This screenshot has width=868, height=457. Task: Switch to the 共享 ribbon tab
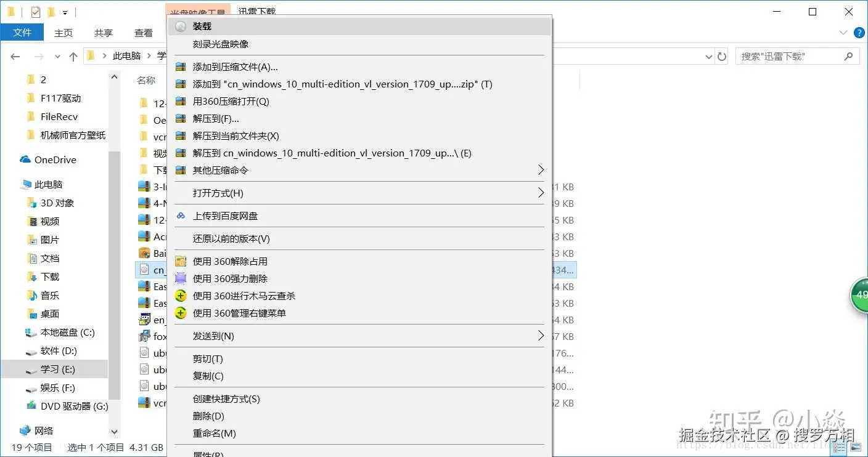tap(104, 33)
